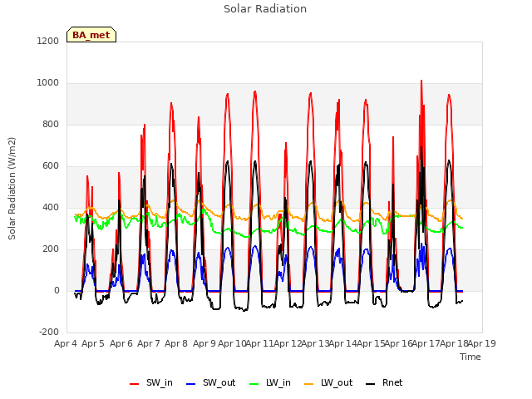Toggle the SW_in legend entry
532x399 pixels.
coord(151,382)
